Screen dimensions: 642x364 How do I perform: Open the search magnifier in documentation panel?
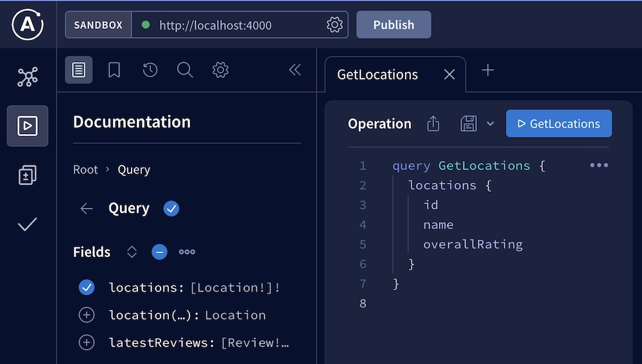tap(185, 70)
